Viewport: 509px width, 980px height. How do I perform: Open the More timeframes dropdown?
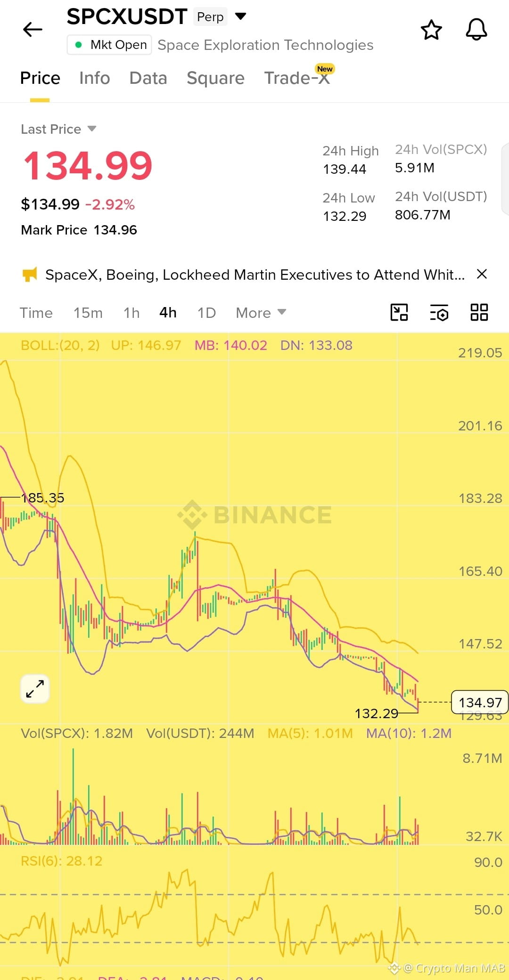(261, 313)
